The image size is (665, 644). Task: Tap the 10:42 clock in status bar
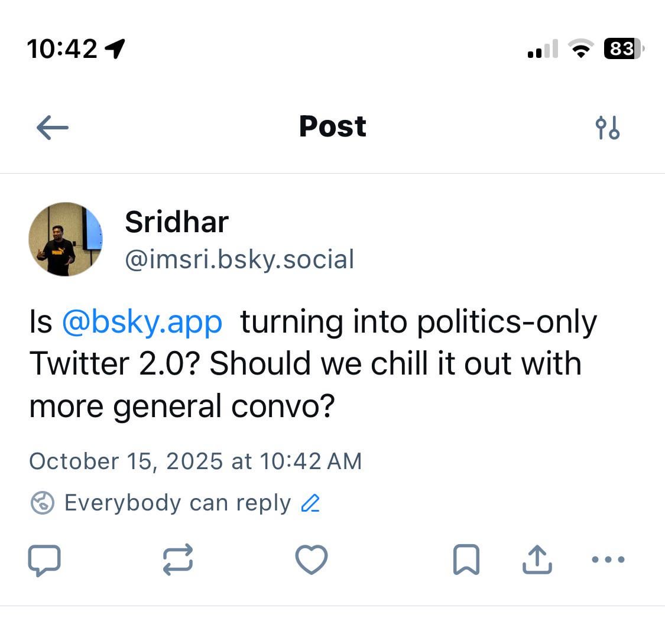pyautogui.click(x=62, y=48)
